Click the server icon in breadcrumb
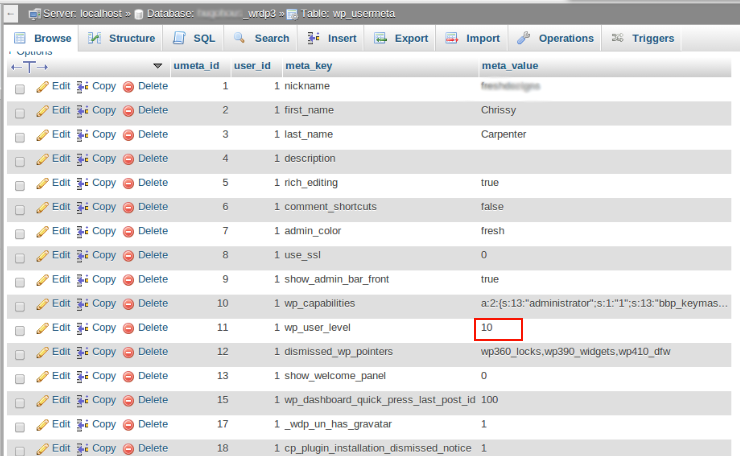Screen dimensions: 740x456 click(35, 13)
